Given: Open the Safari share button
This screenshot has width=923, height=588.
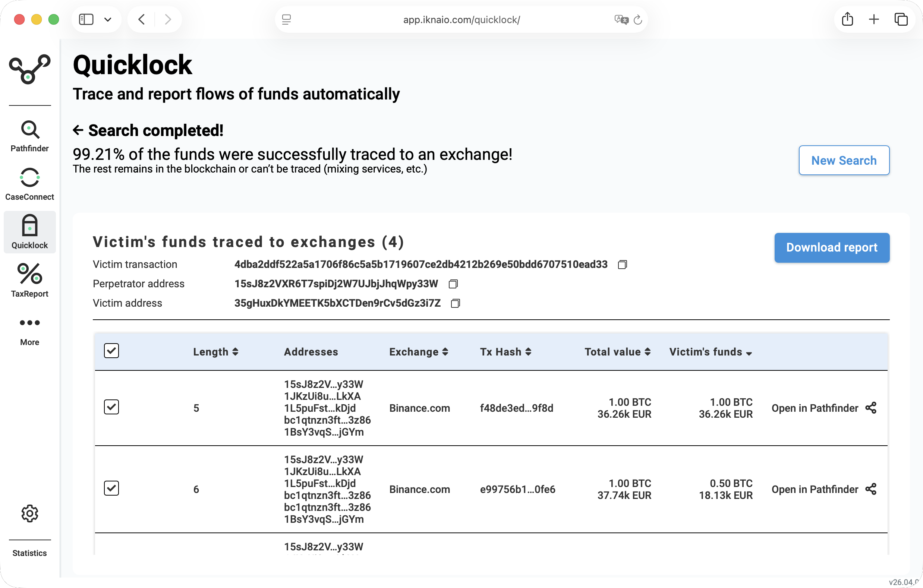Looking at the screenshot, I should pyautogui.click(x=847, y=19).
